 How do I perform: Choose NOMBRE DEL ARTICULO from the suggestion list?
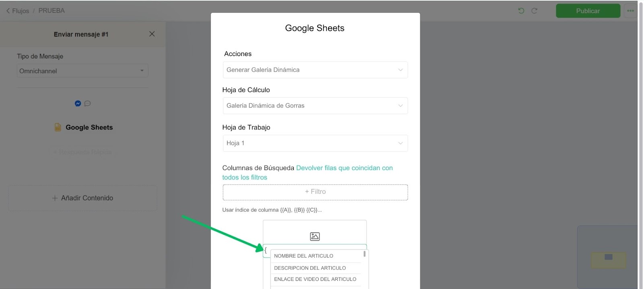[316, 256]
